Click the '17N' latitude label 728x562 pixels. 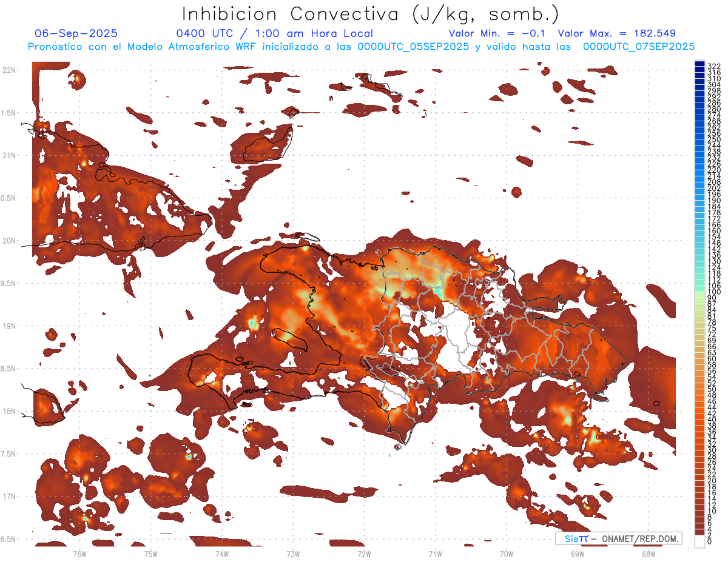pyautogui.click(x=10, y=497)
